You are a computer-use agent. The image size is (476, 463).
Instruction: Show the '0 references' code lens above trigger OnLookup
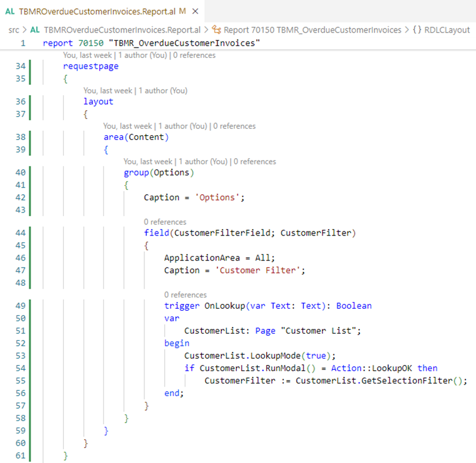(185, 295)
